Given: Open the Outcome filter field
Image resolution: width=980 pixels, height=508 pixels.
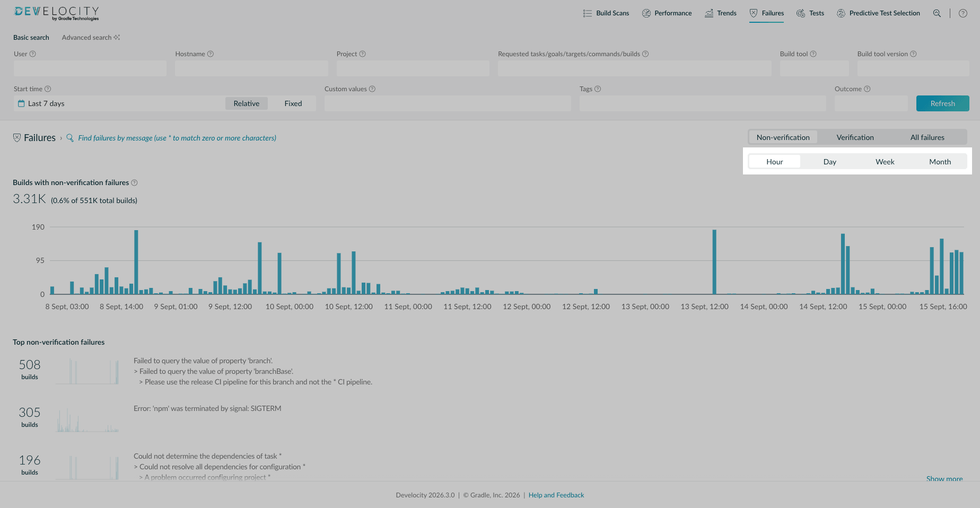Looking at the screenshot, I should (x=871, y=103).
